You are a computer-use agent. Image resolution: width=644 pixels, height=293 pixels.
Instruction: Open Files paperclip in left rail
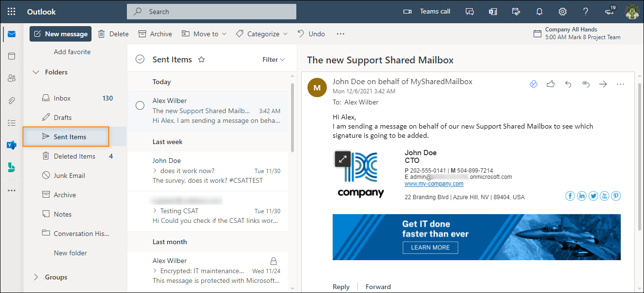[x=12, y=101]
